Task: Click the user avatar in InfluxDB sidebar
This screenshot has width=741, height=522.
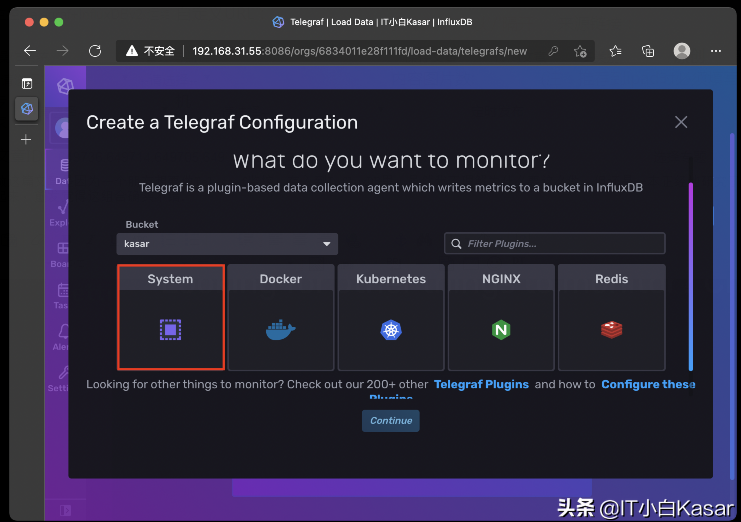Action: point(61,128)
